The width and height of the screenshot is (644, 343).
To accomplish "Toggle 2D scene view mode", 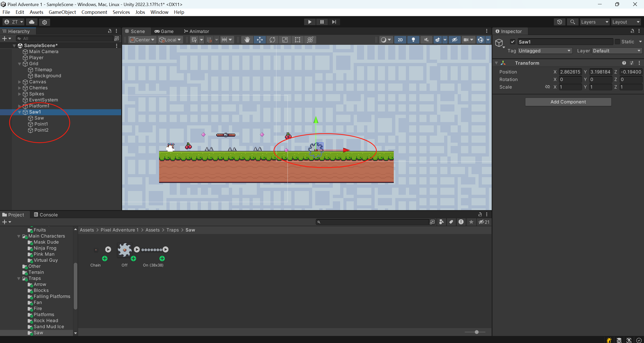I will tap(400, 40).
